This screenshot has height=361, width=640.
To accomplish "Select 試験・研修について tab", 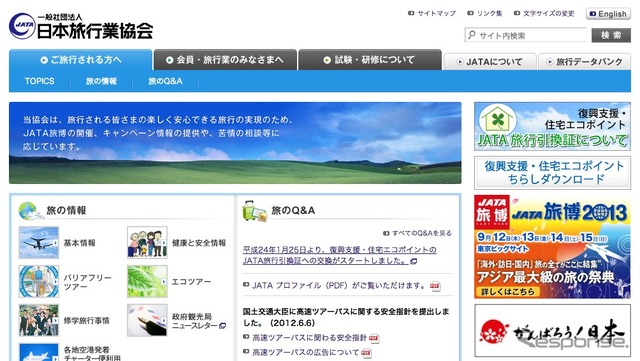I will 370,60.
